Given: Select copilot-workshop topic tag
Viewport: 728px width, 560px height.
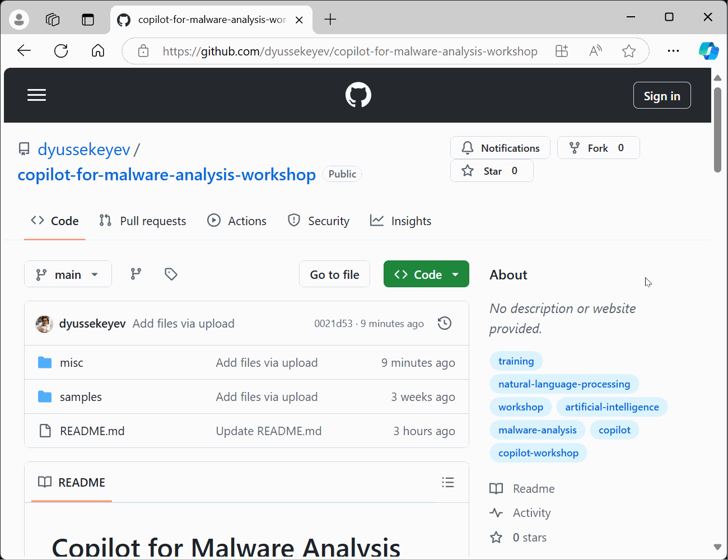Looking at the screenshot, I should coord(539,453).
